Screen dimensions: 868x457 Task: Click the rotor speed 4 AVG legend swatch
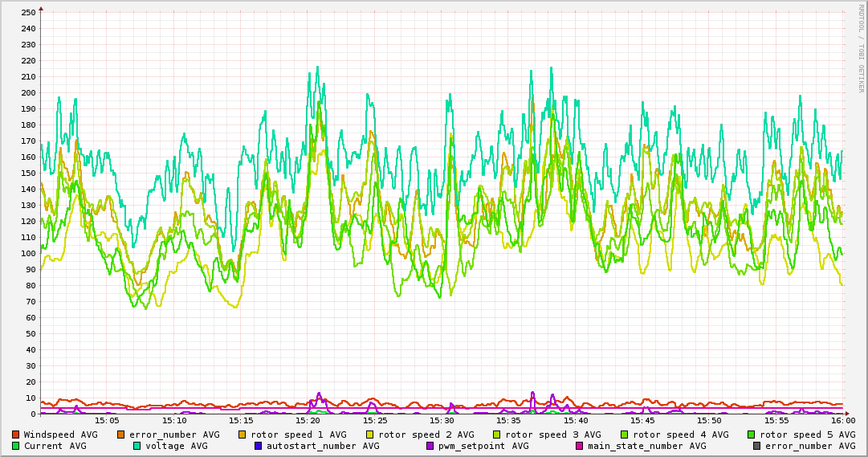625,435
